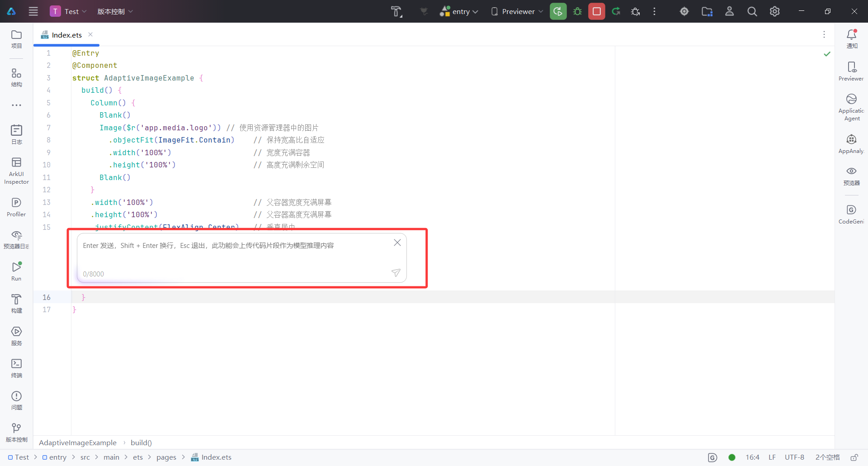This screenshot has height=466, width=868.
Task: Click the CodeGenie icon in the status bar
Action: point(712,457)
